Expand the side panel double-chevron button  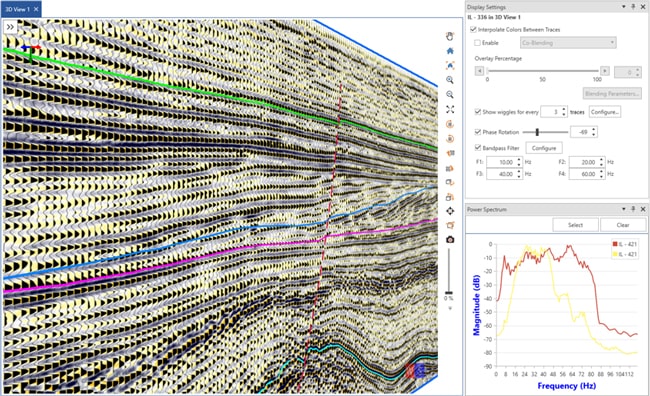pyautogui.click(x=10, y=27)
